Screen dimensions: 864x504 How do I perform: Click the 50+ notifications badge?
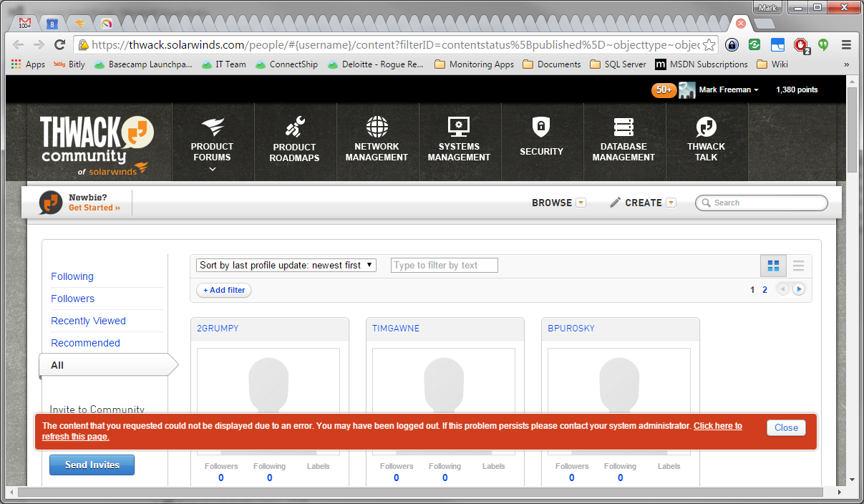click(664, 90)
